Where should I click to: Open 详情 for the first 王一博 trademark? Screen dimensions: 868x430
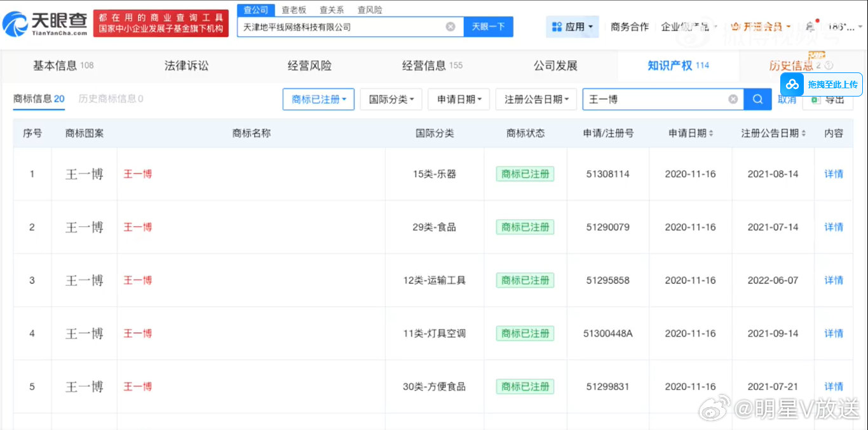tap(833, 173)
